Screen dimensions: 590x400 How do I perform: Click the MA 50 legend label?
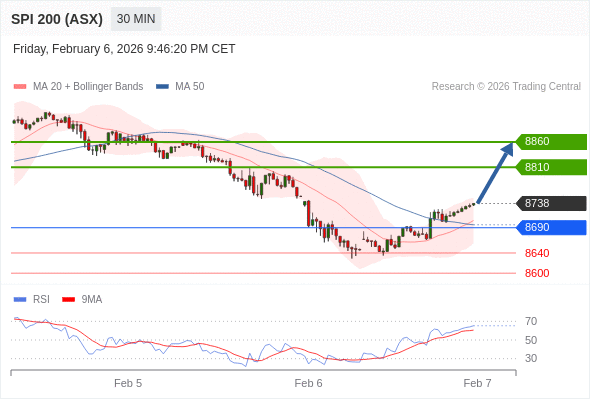tap(190, 87)
